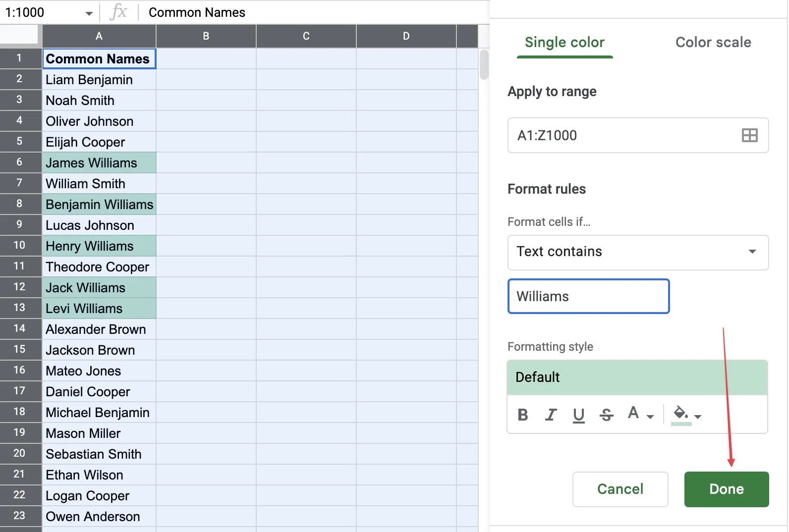This screenshot has width=789, height=532.
Task: Click the Elijah Cooper cell
Action: [x=99, y=142]
